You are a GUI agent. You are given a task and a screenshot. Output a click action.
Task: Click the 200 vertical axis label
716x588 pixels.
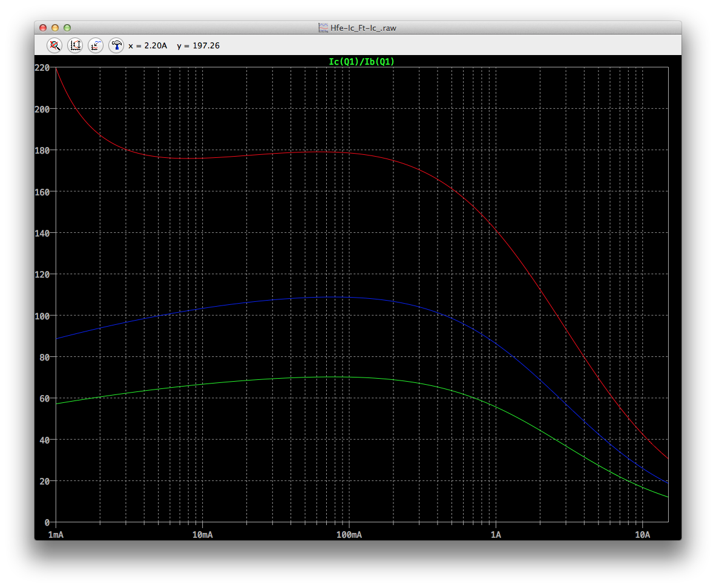(42, 109)
